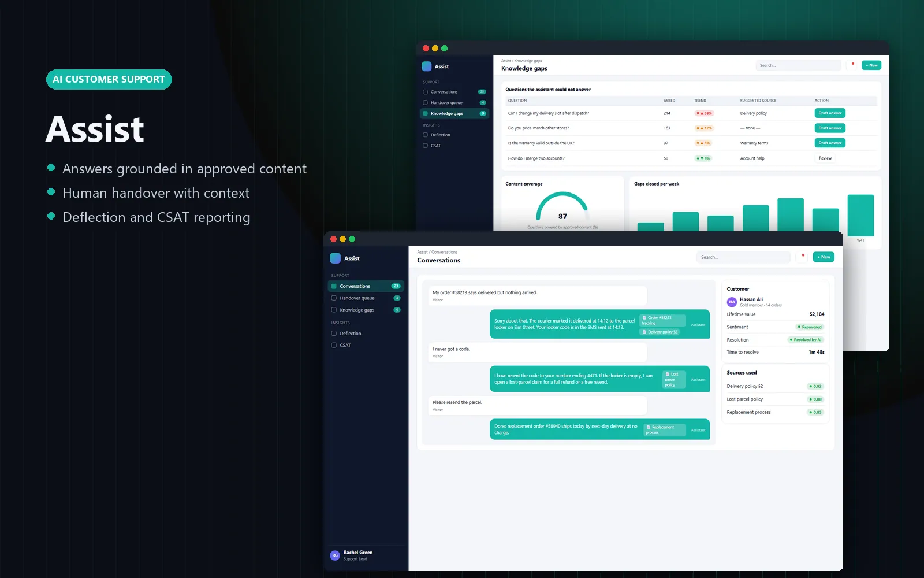
Task: Click the Lifetime value amount $2,184
Action: [817, 314]
